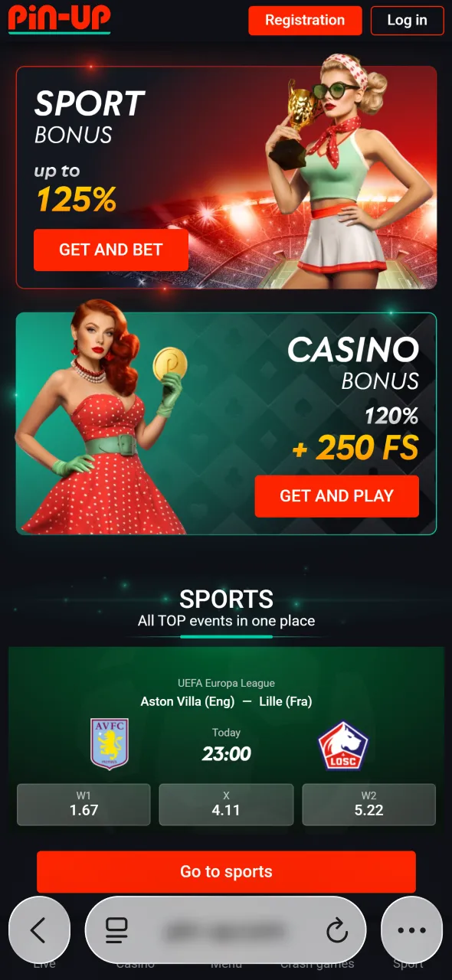Tap the Lille LOSC club crest
Viewport: 452px width, 980px height.
[343, 745]
